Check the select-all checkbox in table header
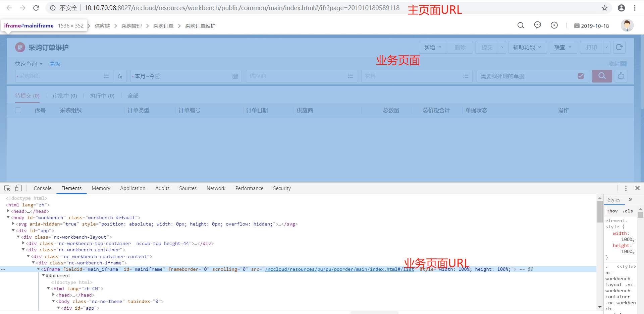The height and width of the screenshot is (314, 644). click(18, 110)
